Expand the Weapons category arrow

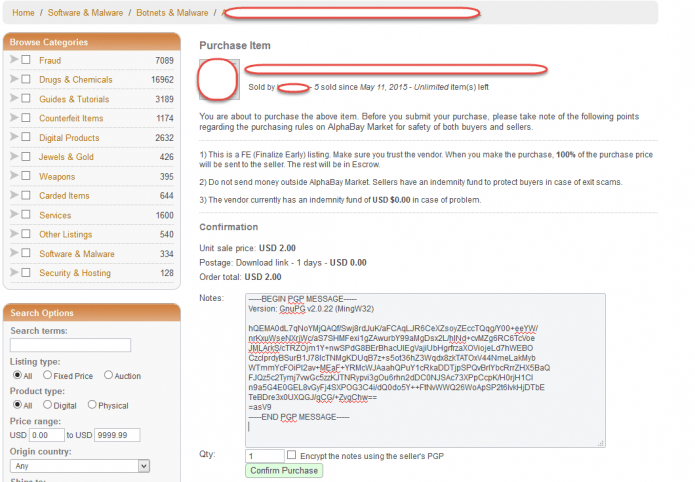pos(14,176)
